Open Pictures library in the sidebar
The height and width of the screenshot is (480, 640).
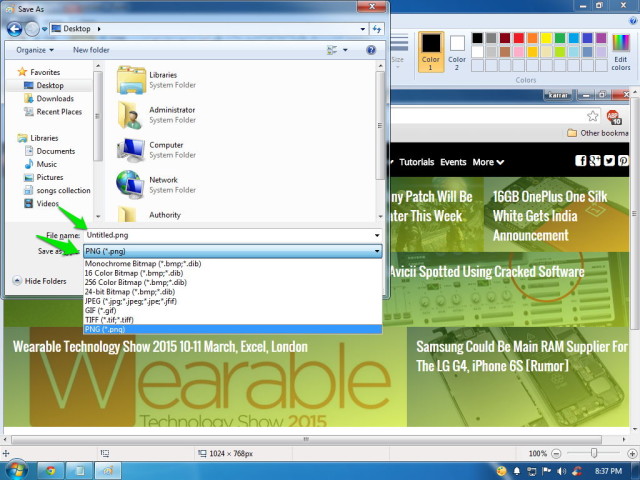coord(44,177)
